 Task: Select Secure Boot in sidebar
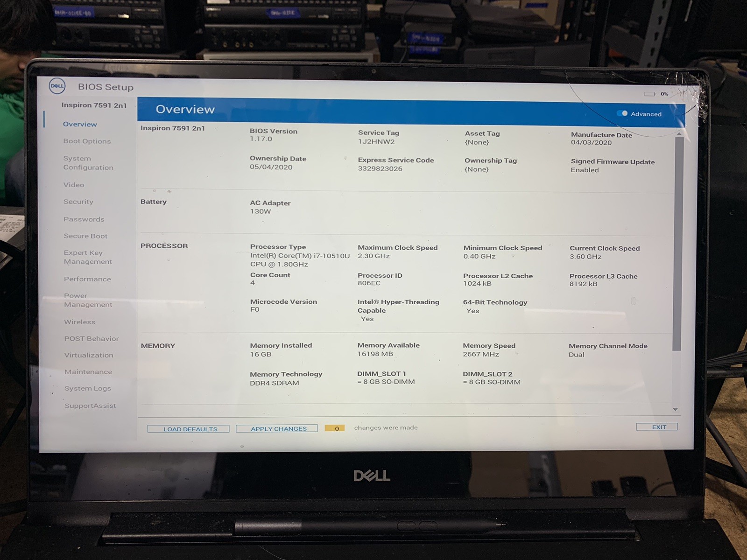(85, 236)
